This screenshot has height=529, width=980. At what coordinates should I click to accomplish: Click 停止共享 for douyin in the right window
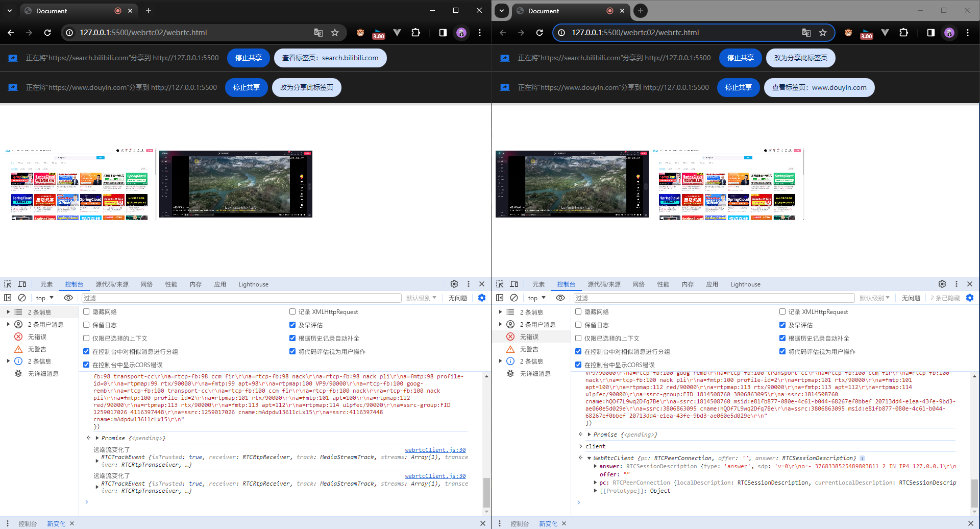(738, 87)
